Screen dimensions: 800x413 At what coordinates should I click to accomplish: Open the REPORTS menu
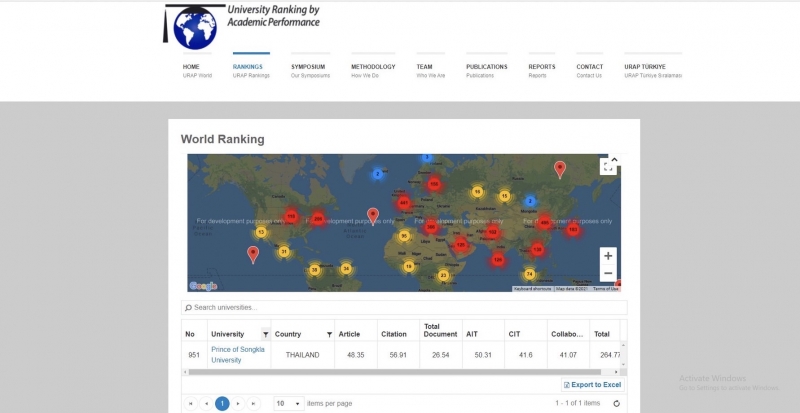click(542, 70)
